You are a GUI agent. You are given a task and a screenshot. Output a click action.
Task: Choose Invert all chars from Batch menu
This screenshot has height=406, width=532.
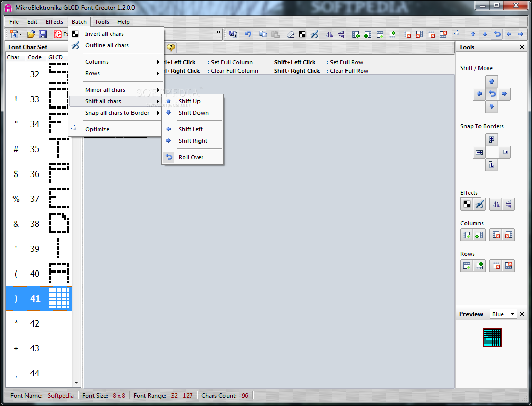click(116, 34)
